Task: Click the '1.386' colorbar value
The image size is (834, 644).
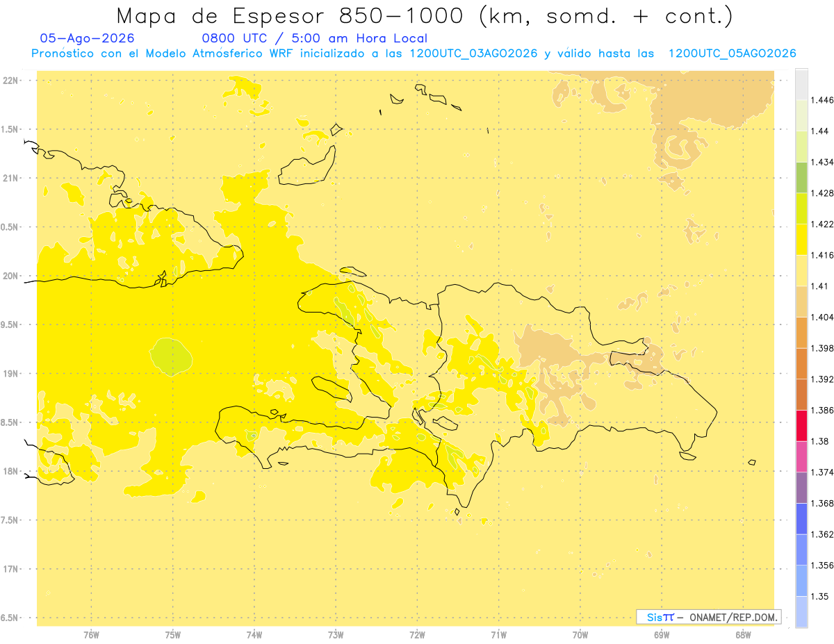Action: click(822, 410)
